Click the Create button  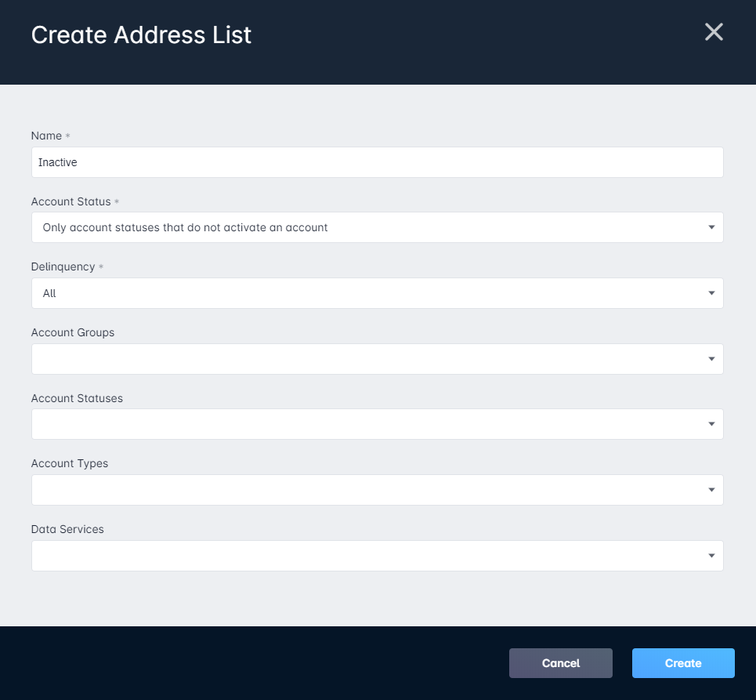click(683, 663)
